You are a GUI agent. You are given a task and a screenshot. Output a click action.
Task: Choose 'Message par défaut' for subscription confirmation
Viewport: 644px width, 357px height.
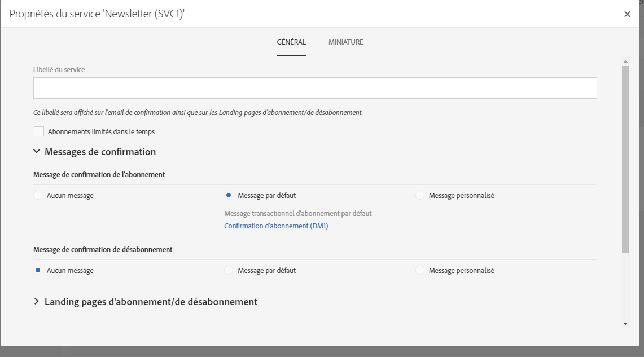pos(229,196)
